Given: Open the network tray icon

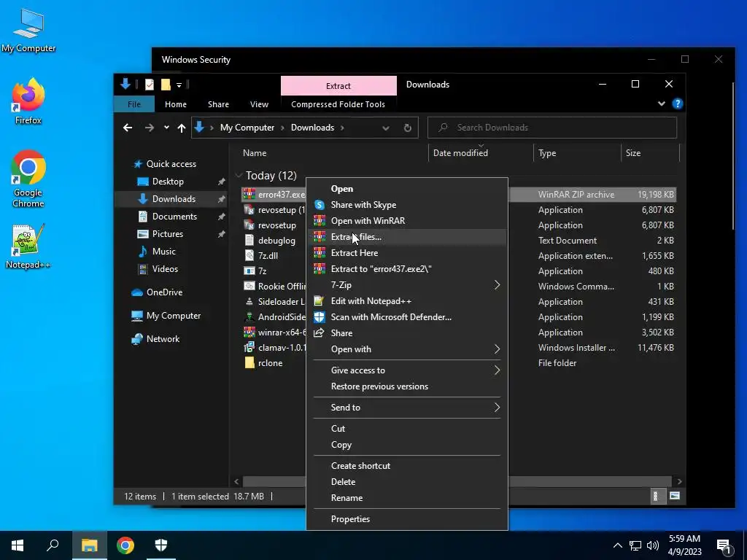Looking at the screenshot, I should click(x=635, y=545).
